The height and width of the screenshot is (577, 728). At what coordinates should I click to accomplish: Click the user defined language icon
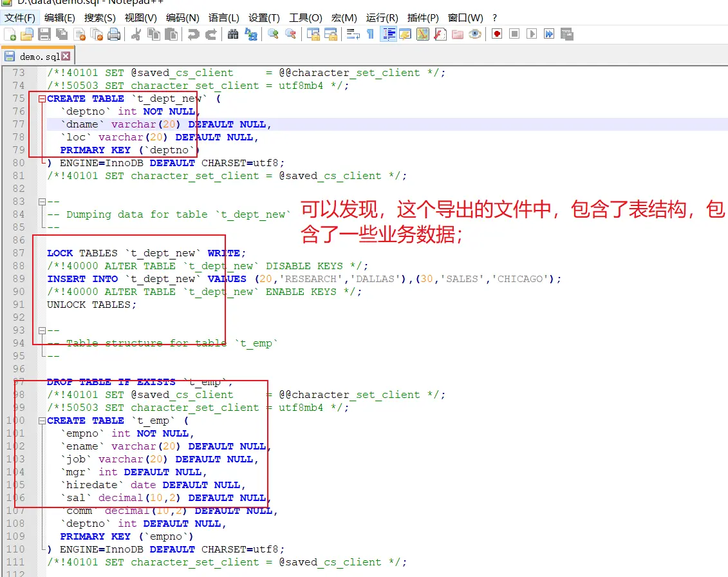click(x=406, y=34)
